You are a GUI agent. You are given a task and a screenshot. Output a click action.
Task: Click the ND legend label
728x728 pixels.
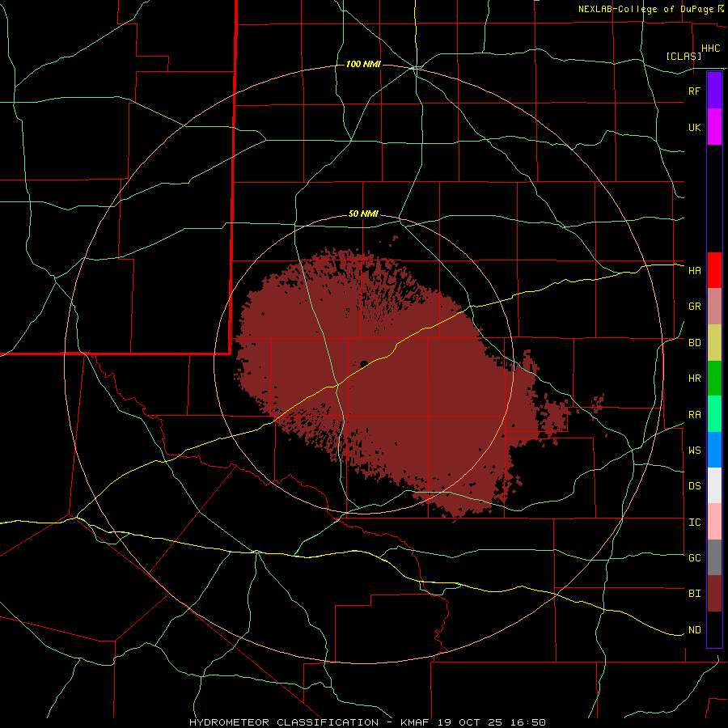(695, 630)
